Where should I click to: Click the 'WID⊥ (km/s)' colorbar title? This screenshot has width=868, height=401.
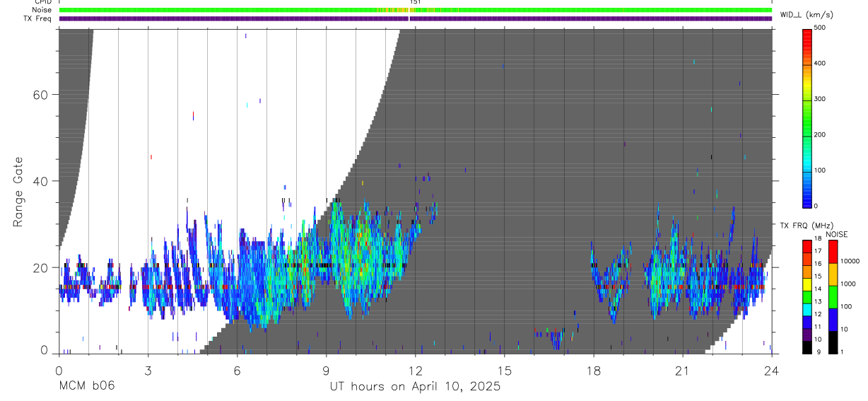tap(807, 14)
